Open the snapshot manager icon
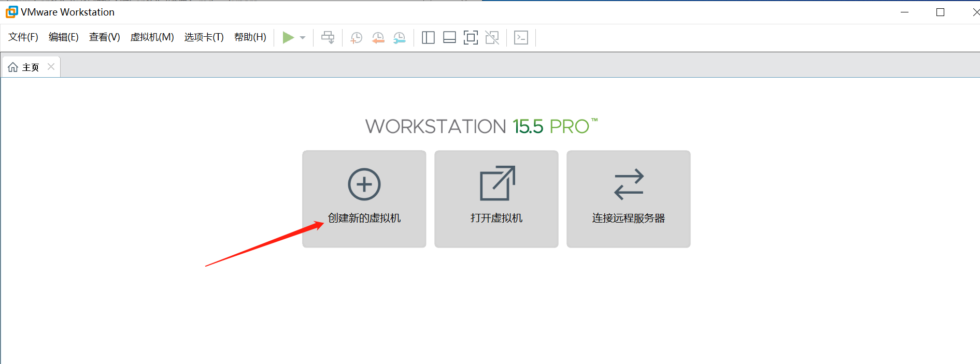Viewport: 980px width, 364px height. pyautogui.click(x=399, y=38)
